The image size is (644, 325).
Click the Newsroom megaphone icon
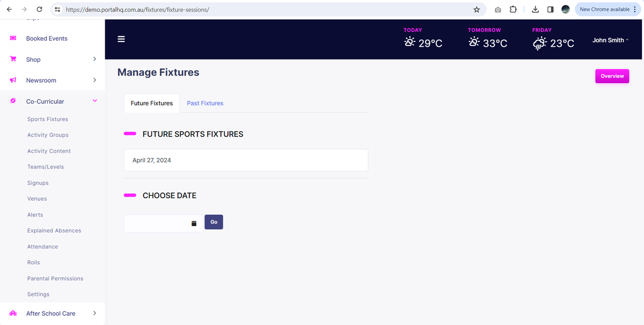tap(13, 80)
